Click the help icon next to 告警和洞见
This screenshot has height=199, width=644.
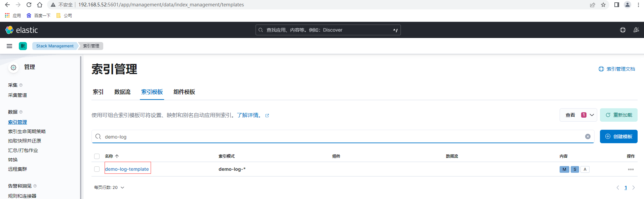click(35, 186)
